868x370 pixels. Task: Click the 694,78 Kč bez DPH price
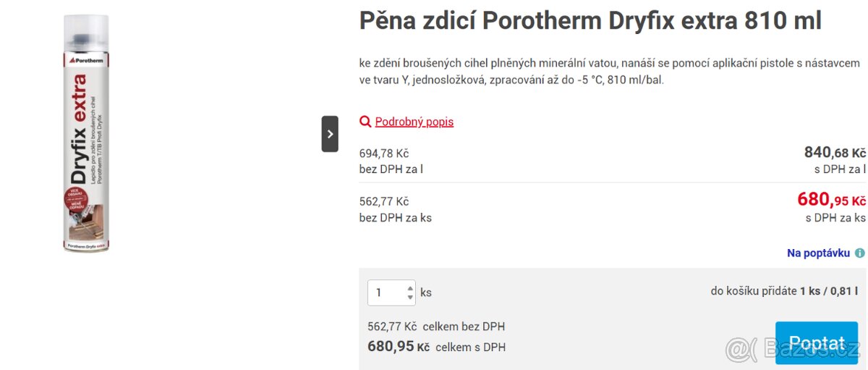[384, 154]
